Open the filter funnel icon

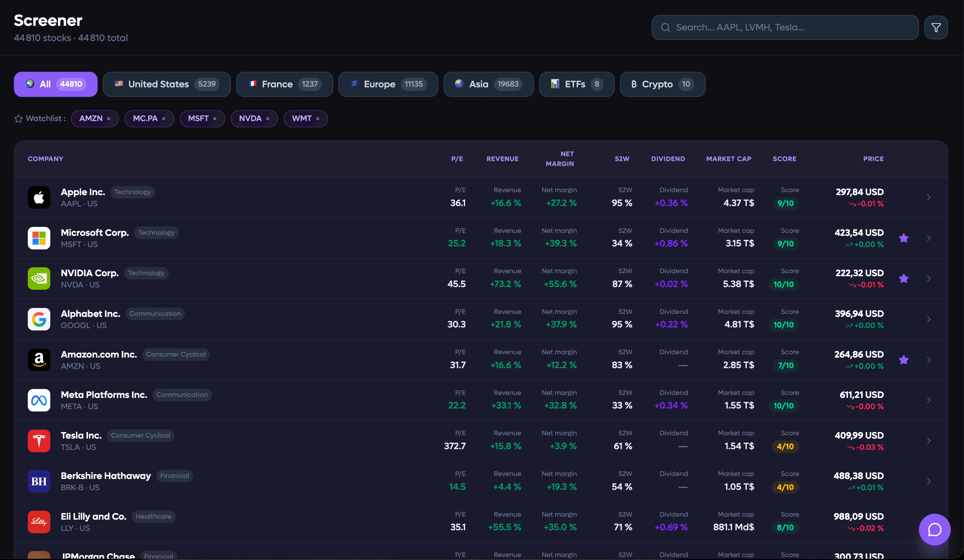[936, 27]
